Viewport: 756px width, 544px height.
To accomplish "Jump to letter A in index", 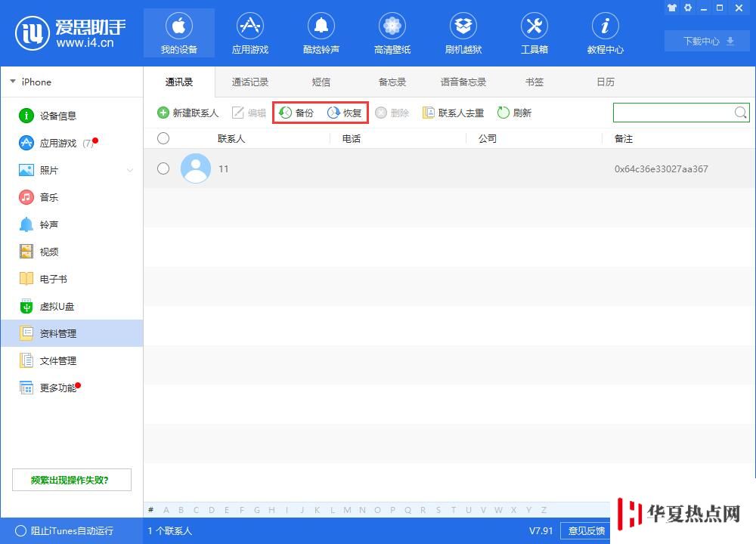I will [x=166, y=510].
